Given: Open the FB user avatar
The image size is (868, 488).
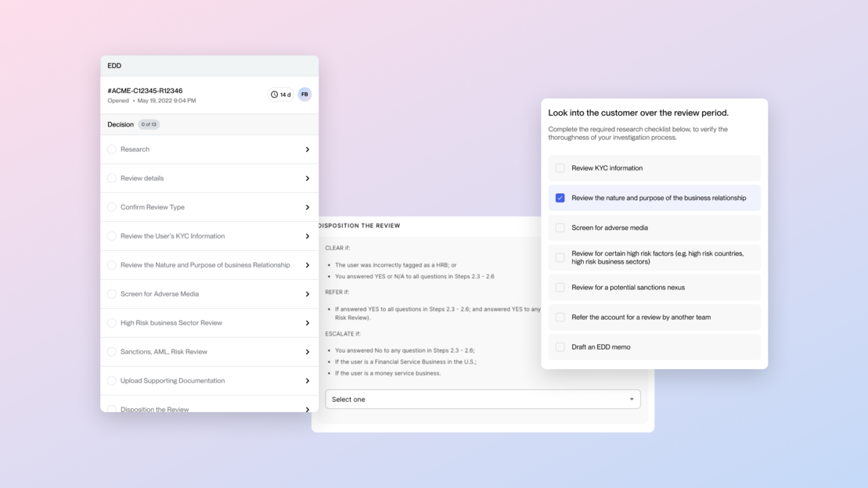Looking at the screenshot, I should coord(304,95).
